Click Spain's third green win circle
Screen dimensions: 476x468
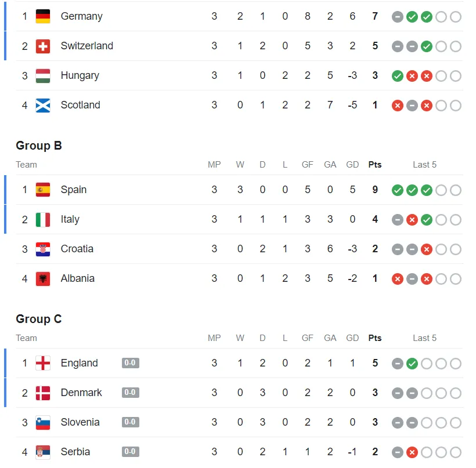click(427, 190)
